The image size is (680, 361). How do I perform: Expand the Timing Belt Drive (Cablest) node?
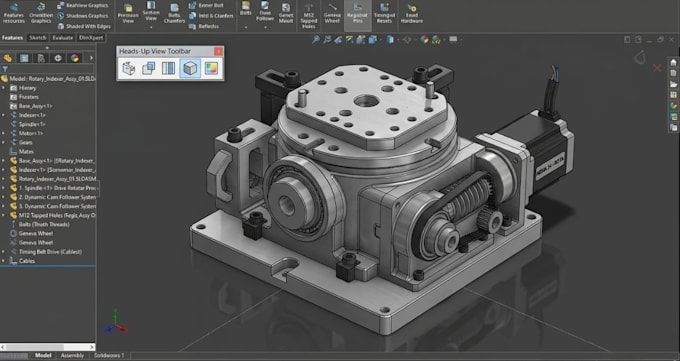coord(3,252)
